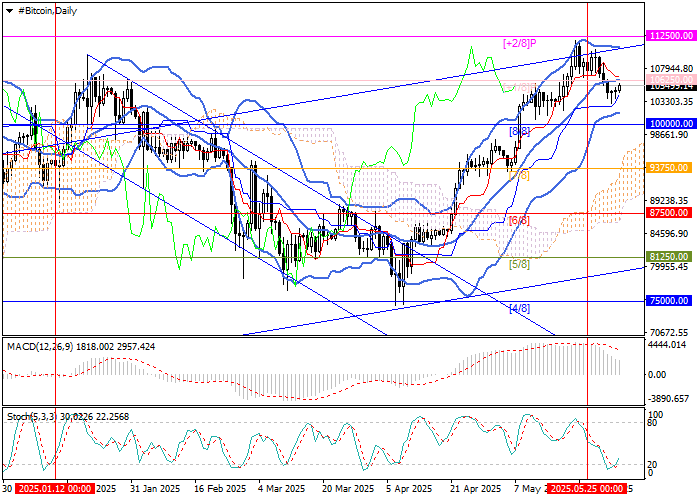Click the 87500.00 red price label
700x500 pixels.
670,213
